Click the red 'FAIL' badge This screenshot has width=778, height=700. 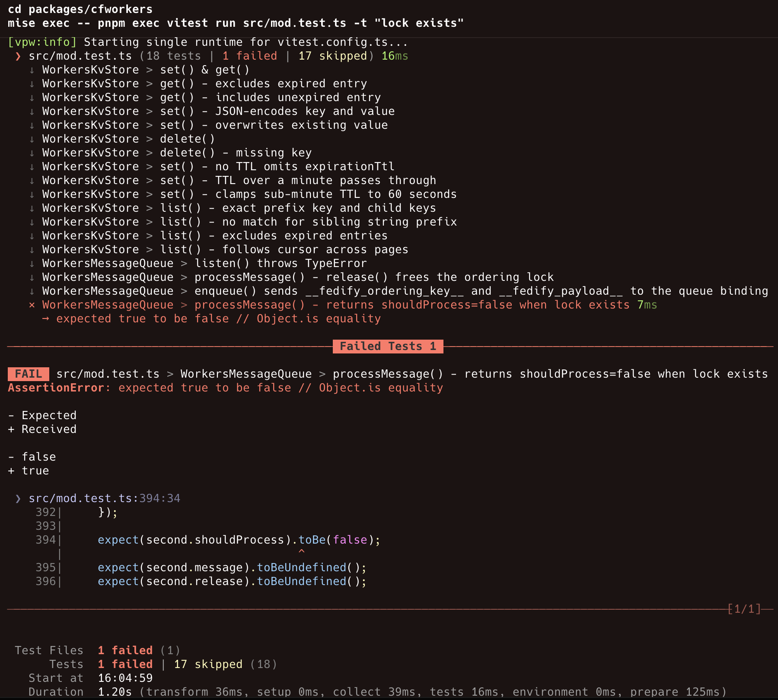point(29,374)
